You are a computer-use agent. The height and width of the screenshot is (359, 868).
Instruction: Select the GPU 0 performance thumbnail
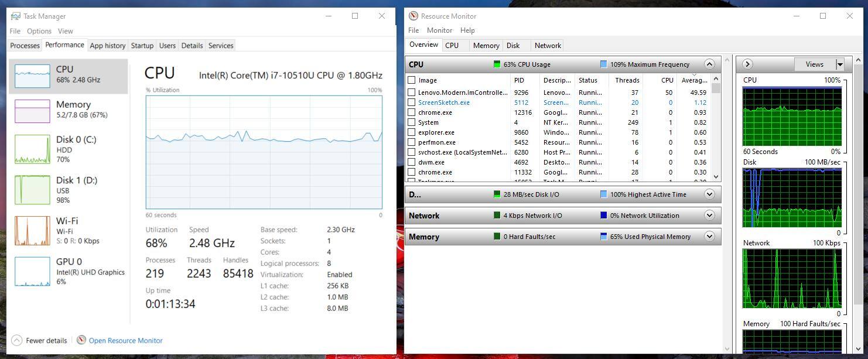click(32, 271)
